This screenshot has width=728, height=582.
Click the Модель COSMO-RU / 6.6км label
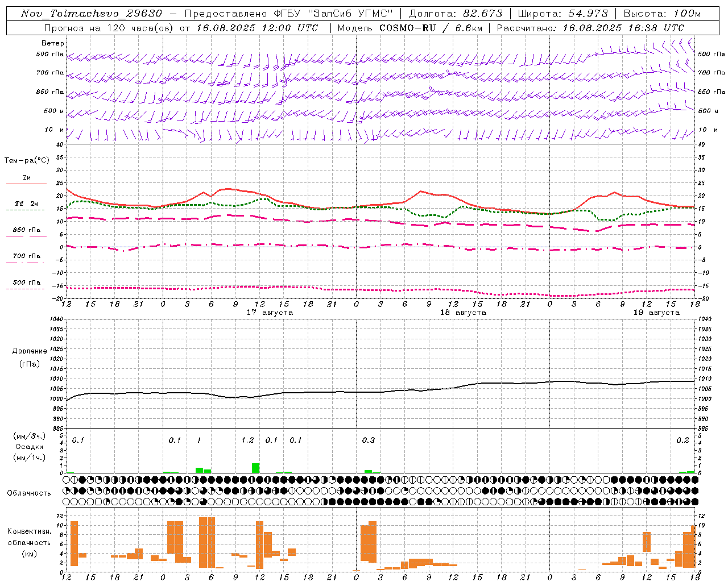(x=409, y=28)
